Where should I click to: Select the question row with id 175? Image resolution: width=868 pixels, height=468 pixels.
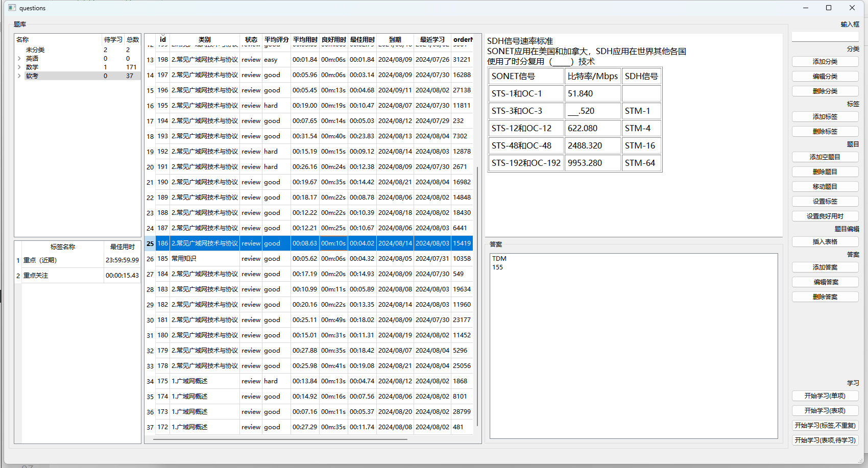click(309, 381)
